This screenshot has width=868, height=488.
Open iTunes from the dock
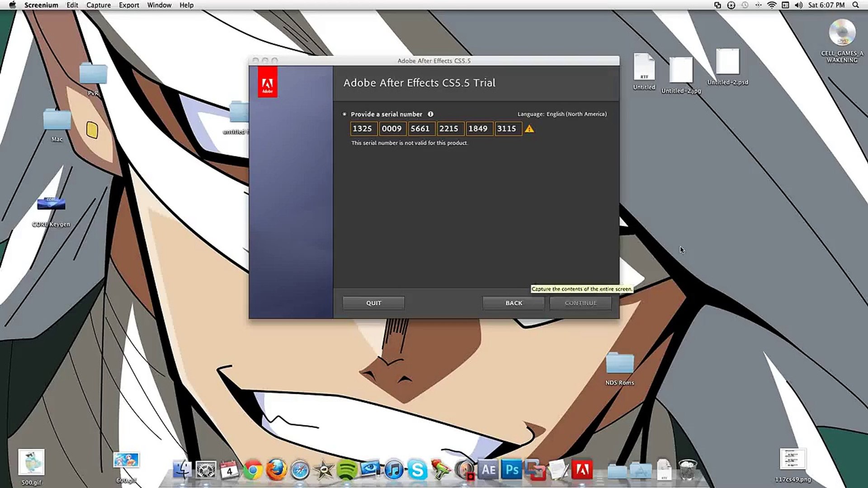tap(394, 470)
